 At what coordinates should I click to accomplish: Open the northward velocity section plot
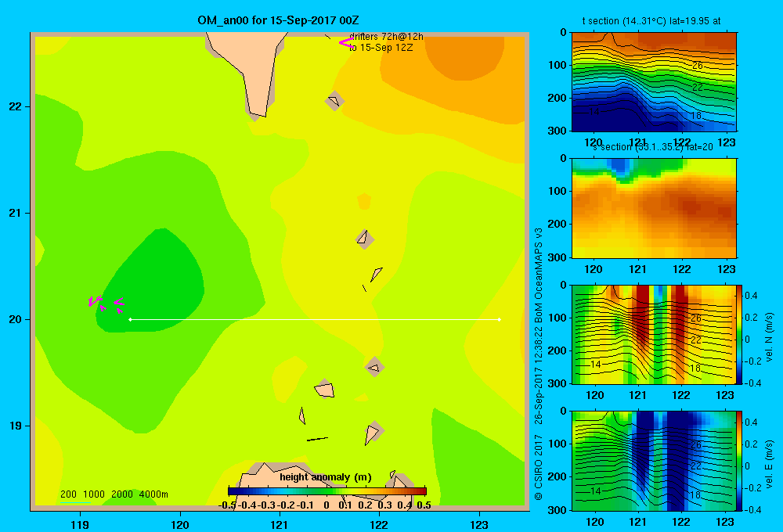[654, 334]
